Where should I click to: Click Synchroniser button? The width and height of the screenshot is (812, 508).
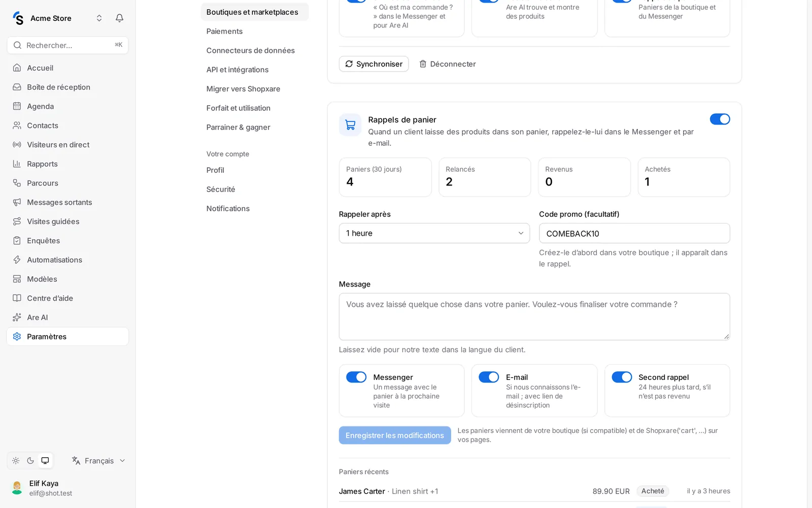[374, 64]
